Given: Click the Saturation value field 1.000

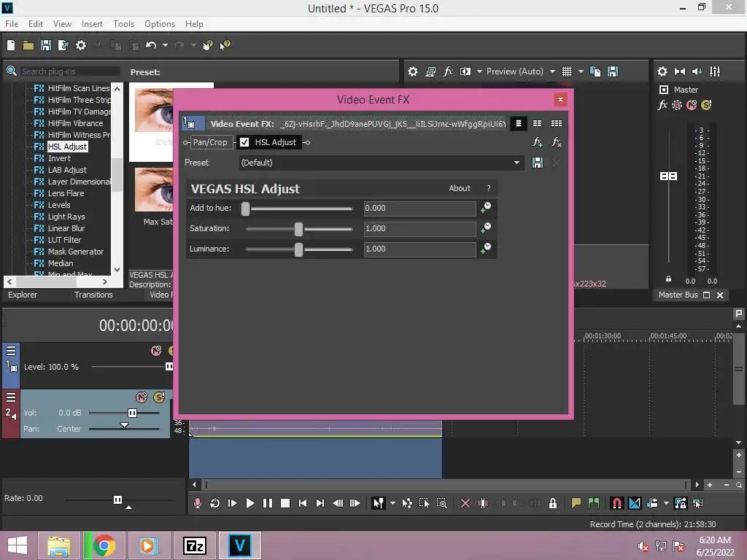Looking at the screenshot, I should point(419,228).
